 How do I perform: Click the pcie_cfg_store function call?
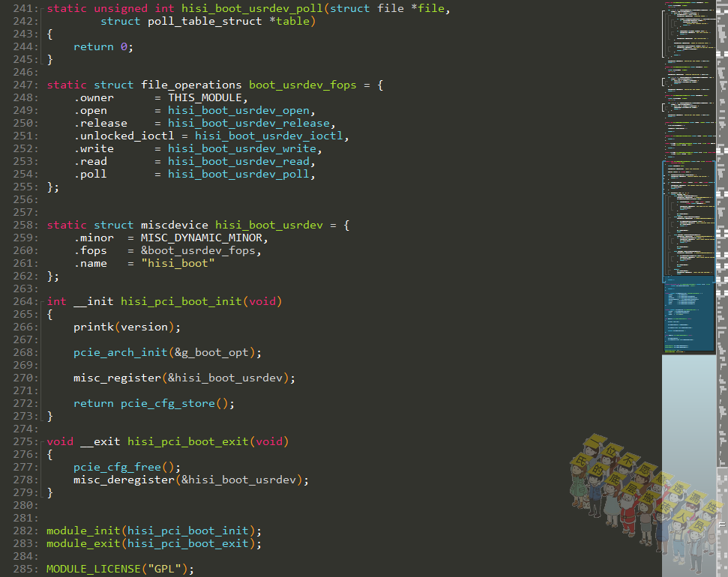point(168,404)
